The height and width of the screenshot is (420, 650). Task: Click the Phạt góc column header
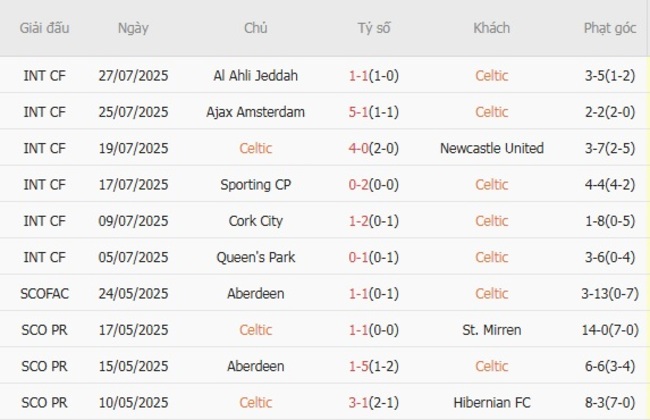(x=609, y=28)
